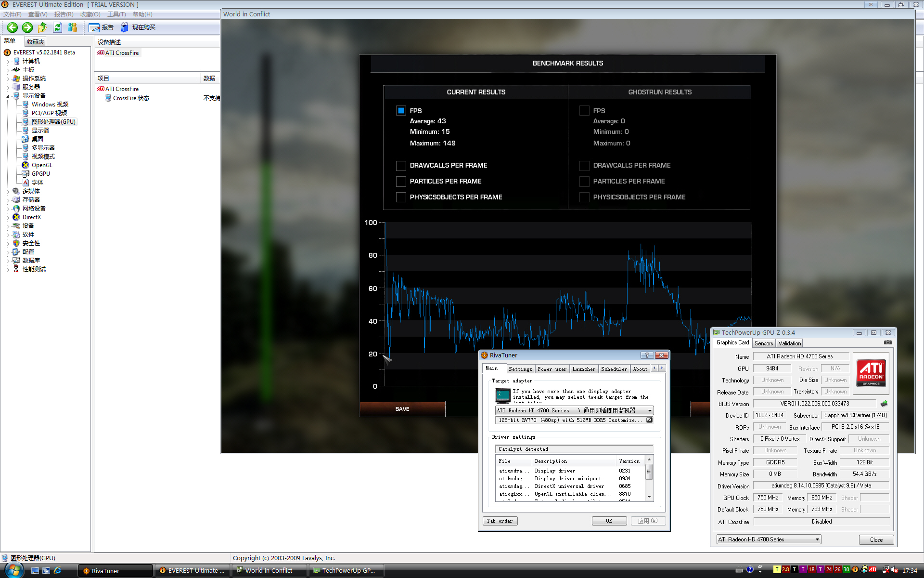Click the BIOS save chip icon in GPU-Z

pyautogui.click(x=884, y=404)
